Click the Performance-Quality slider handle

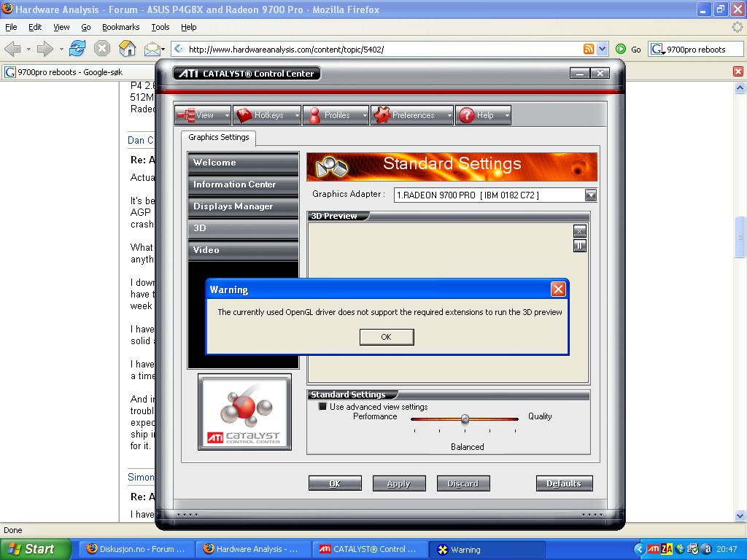pyautogui.click(x=465, y=419)
